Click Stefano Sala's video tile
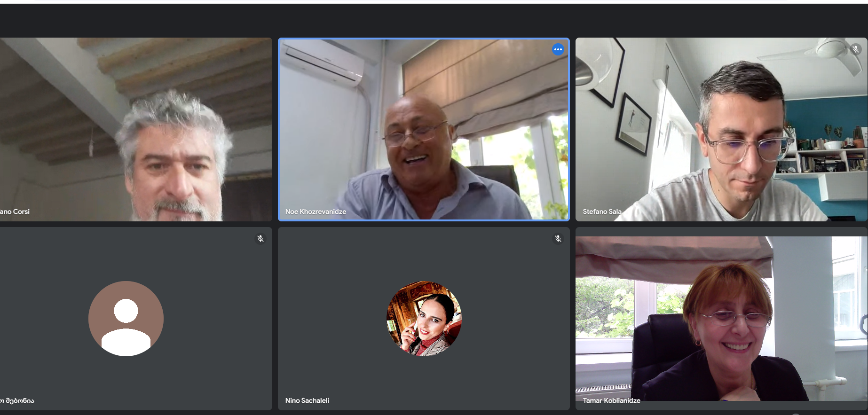Viewport: 868px width, 415px height. tap(721, 129)
